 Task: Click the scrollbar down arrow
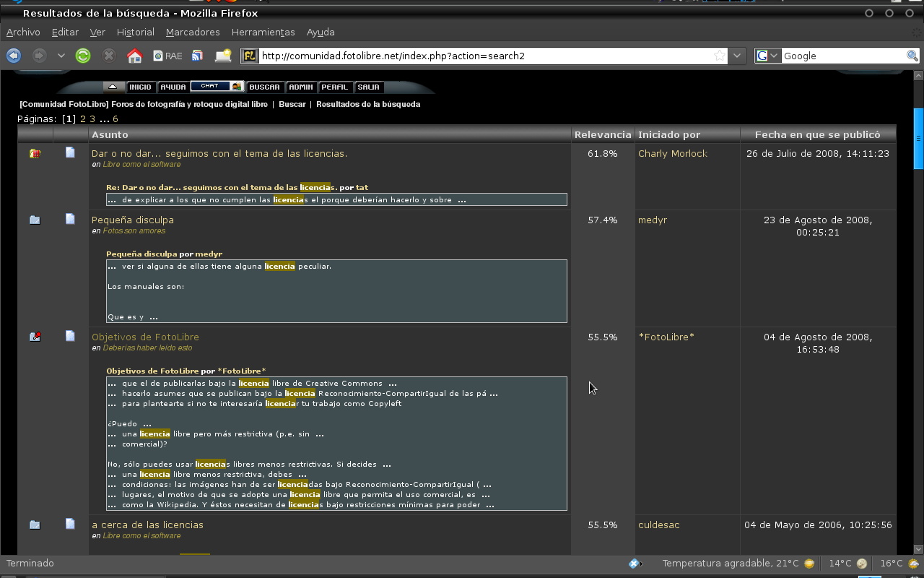(x=918, y=549)
